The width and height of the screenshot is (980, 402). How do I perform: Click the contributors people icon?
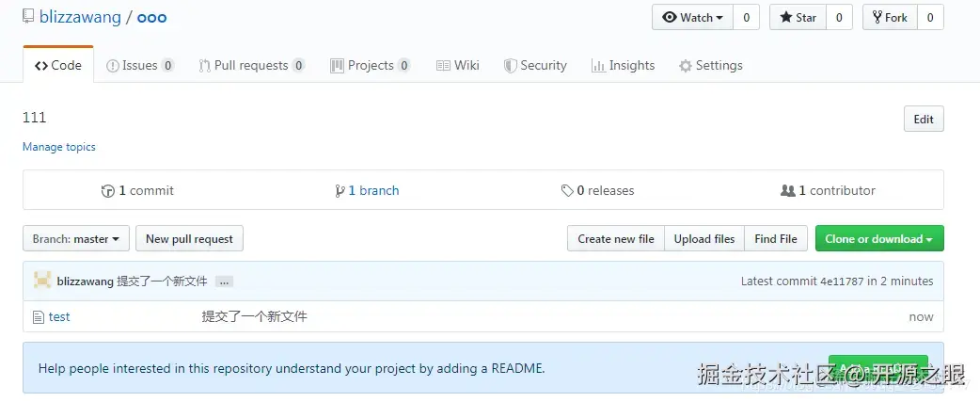coord(788,191)
